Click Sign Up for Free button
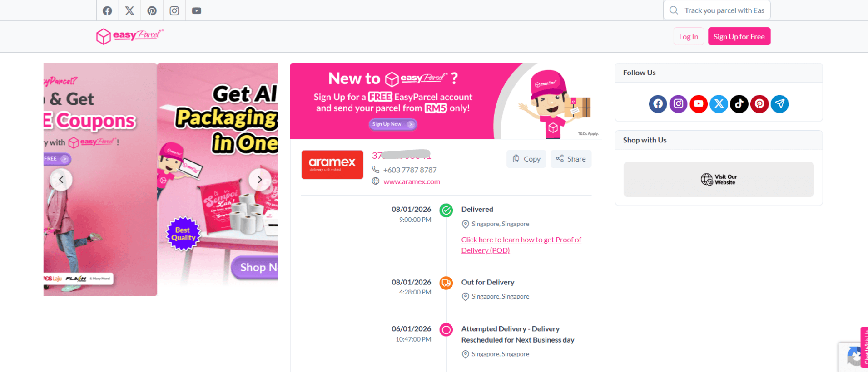868x372 pixels. [x=739, y=36]
